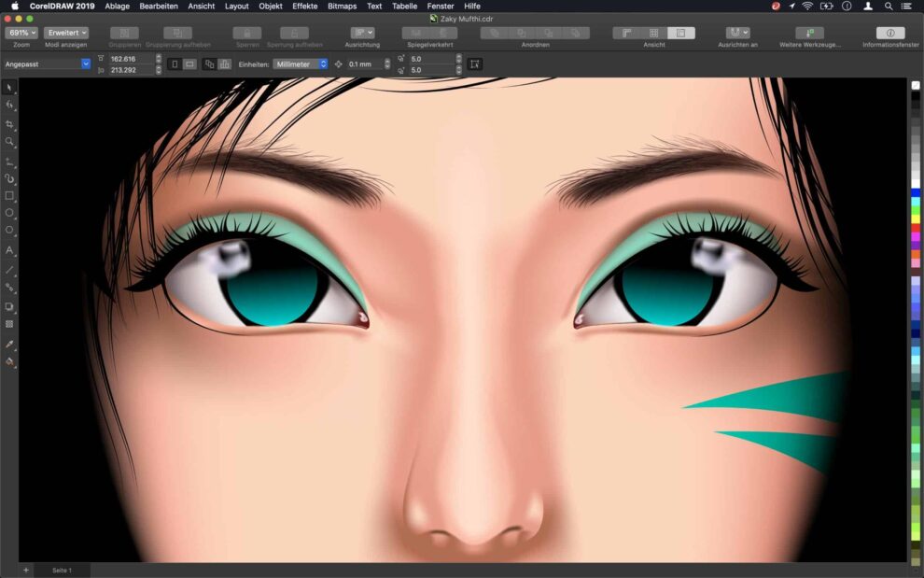924x578 pixels.
Task: Expand the Ausrichtung alignment dropdown
Action: pos(362,33)
